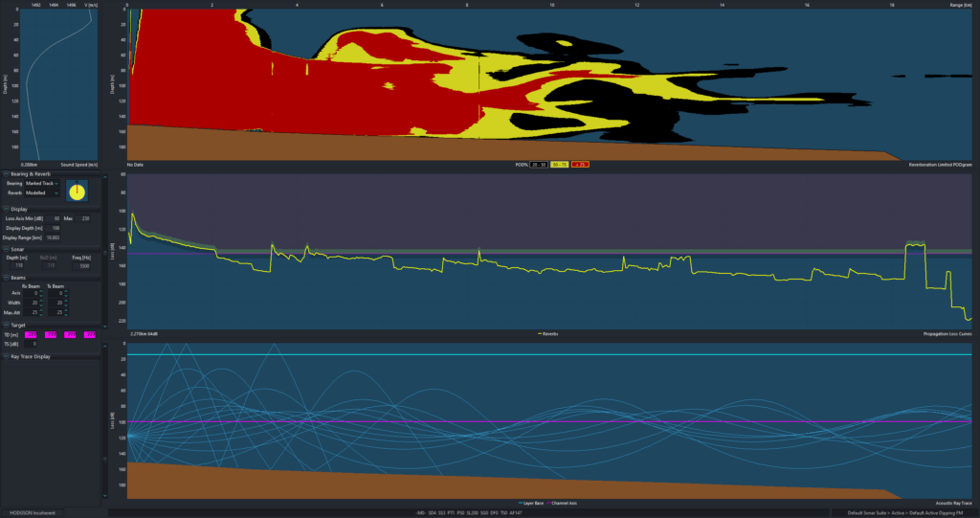
Task: Collapse the Display section
Action: pyautogui.click(x=7, y=209)
